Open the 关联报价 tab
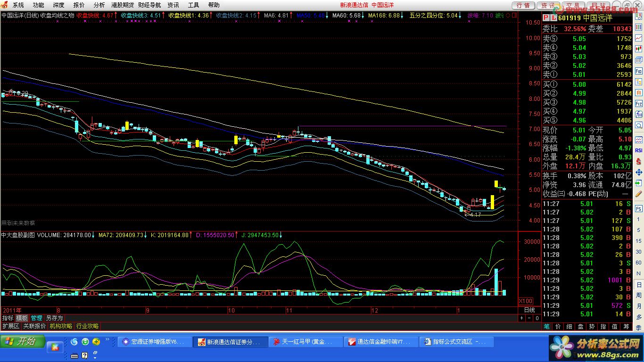This screenshot has height=362, width=644. tap(35, 326)
